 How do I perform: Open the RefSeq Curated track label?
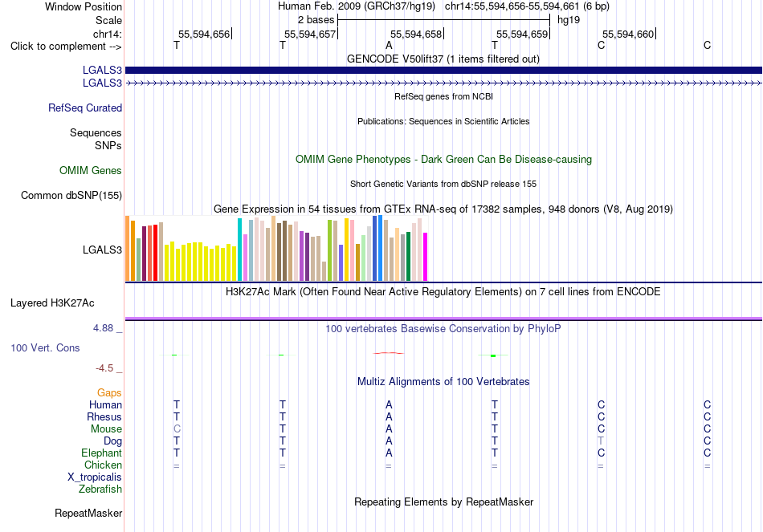85,108
